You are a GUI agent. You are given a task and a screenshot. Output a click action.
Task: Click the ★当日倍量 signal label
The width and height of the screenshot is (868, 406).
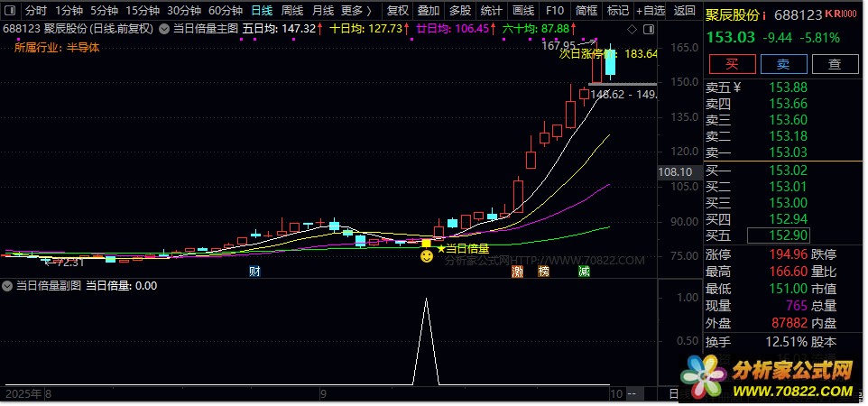[x=463, y=249]
